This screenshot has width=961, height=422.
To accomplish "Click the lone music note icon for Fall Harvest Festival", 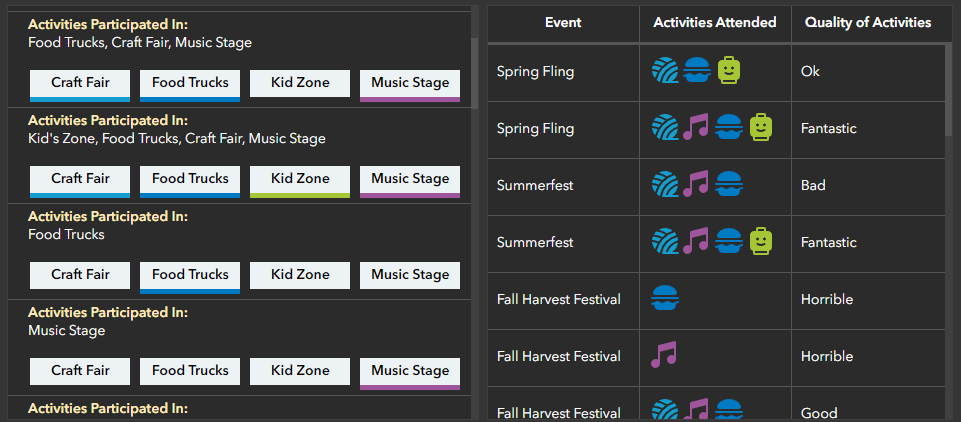I will click(664, 356).
